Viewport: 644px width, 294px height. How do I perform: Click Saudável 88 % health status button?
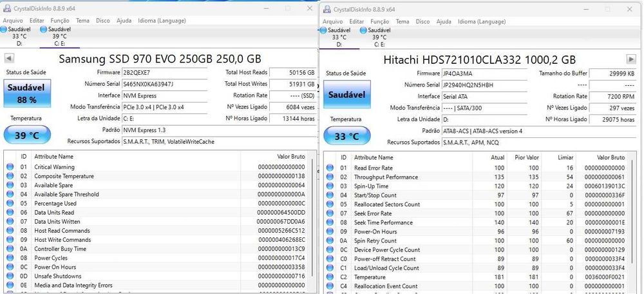click(x=27, y=93)
